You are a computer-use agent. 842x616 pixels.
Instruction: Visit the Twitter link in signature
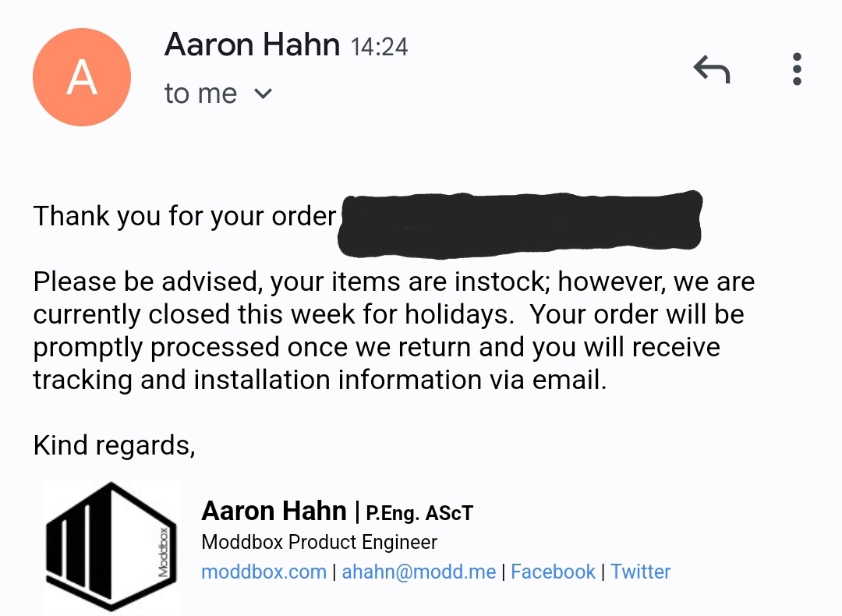click(x=640, y=572)
